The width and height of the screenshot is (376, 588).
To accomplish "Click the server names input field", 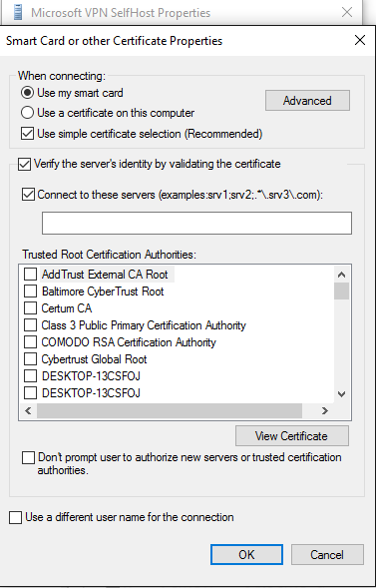I will click(196, 224).
